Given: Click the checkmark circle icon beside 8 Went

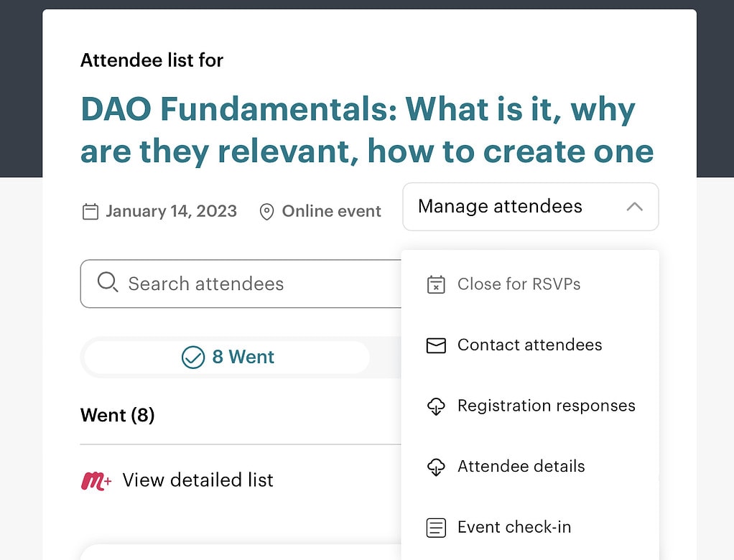Looking at the screenshot, I should pyautogui.click(x=193, y=357).
